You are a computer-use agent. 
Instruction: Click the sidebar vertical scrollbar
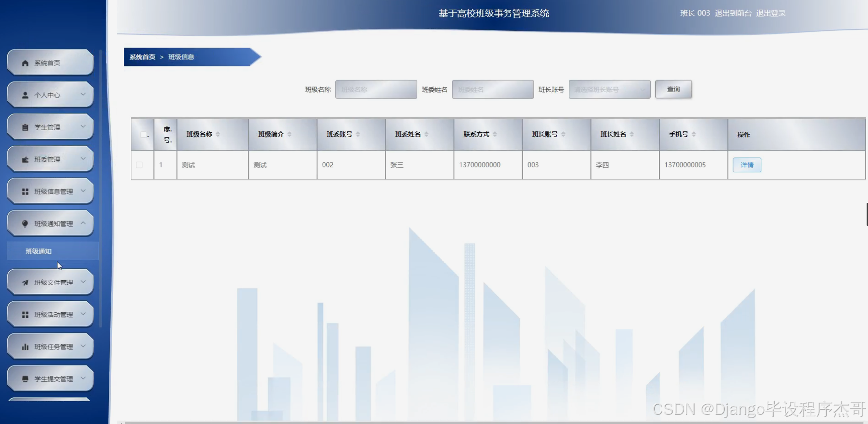pos(100,188)
